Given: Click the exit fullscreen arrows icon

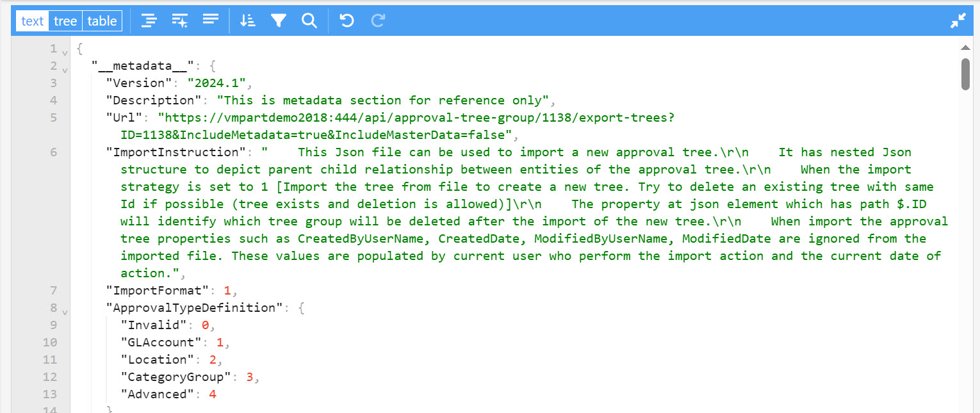Looking at the screenshot, I should click(958, 20).
